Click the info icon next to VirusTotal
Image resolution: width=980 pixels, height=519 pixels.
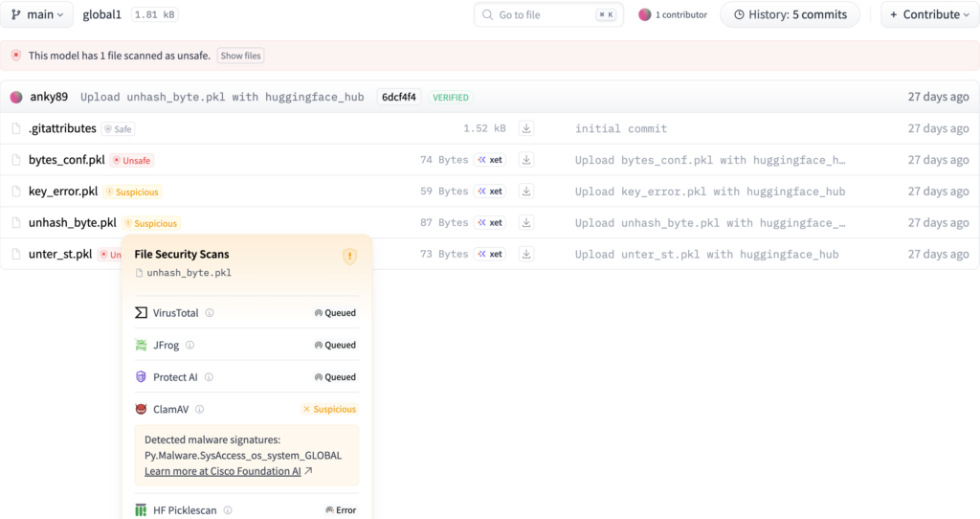(210, 313)
